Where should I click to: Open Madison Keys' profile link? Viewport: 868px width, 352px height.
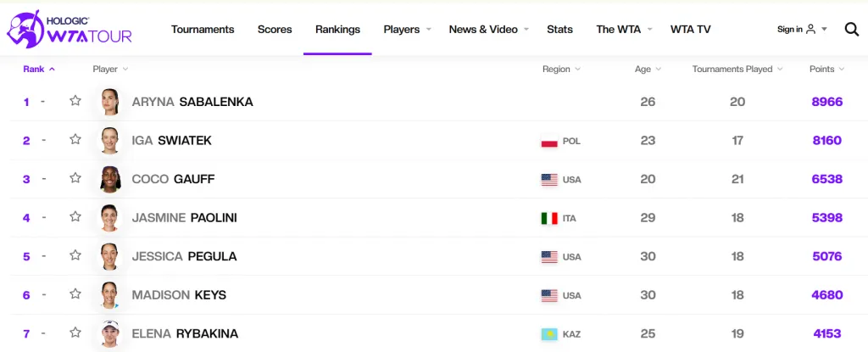coord(179,295)
